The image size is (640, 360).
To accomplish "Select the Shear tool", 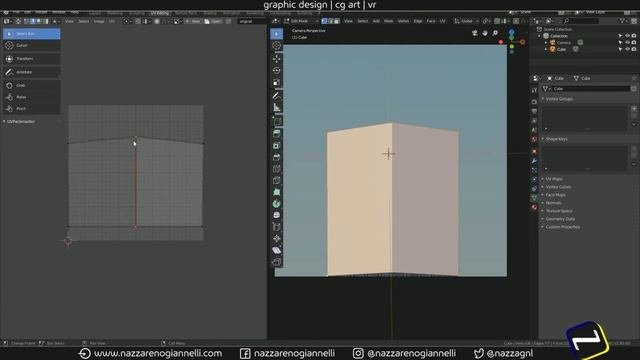I will pos(277,250).
